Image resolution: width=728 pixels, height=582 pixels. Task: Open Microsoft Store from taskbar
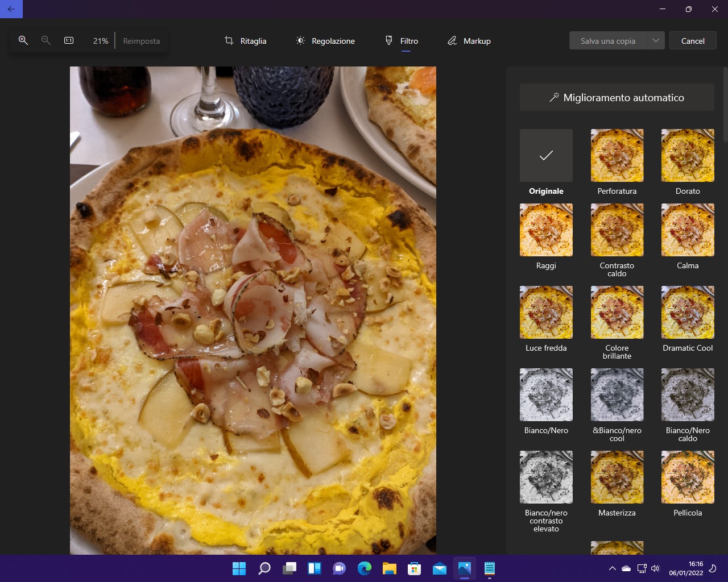(415, 568)
